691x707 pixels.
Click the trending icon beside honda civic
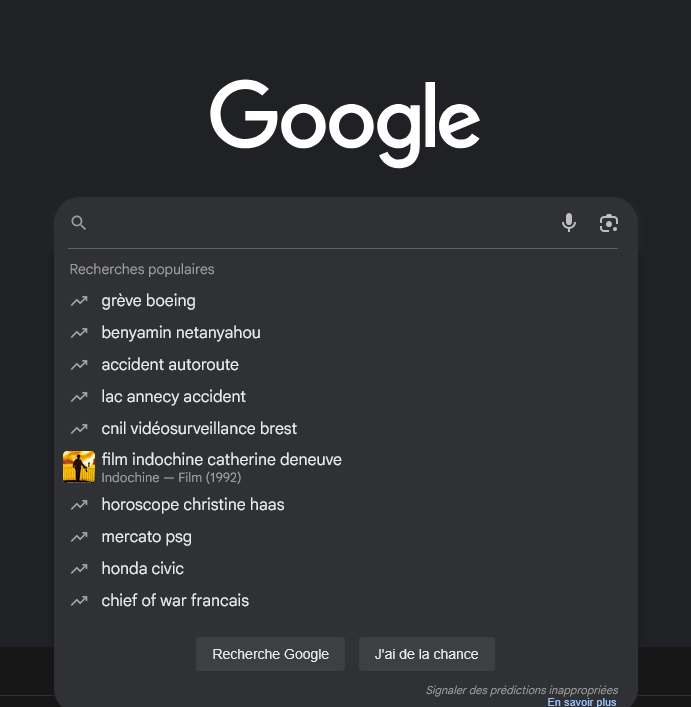[79, 569]
